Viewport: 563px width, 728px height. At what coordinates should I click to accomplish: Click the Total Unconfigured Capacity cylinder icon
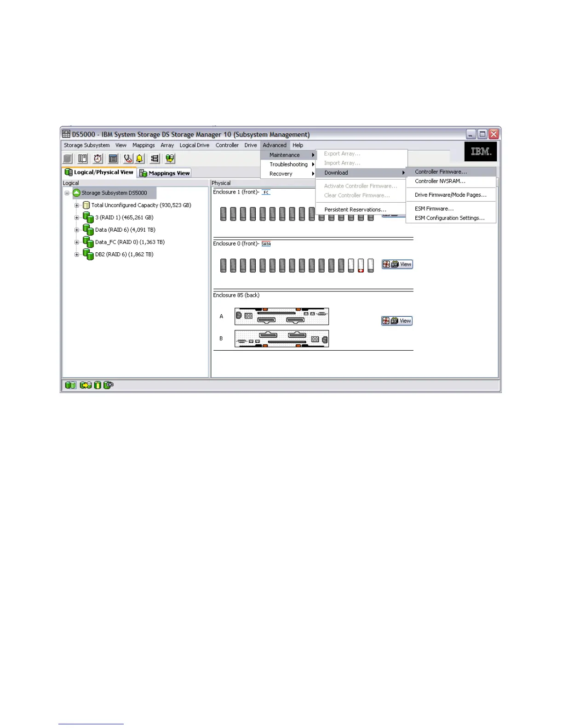pos(86,205)
